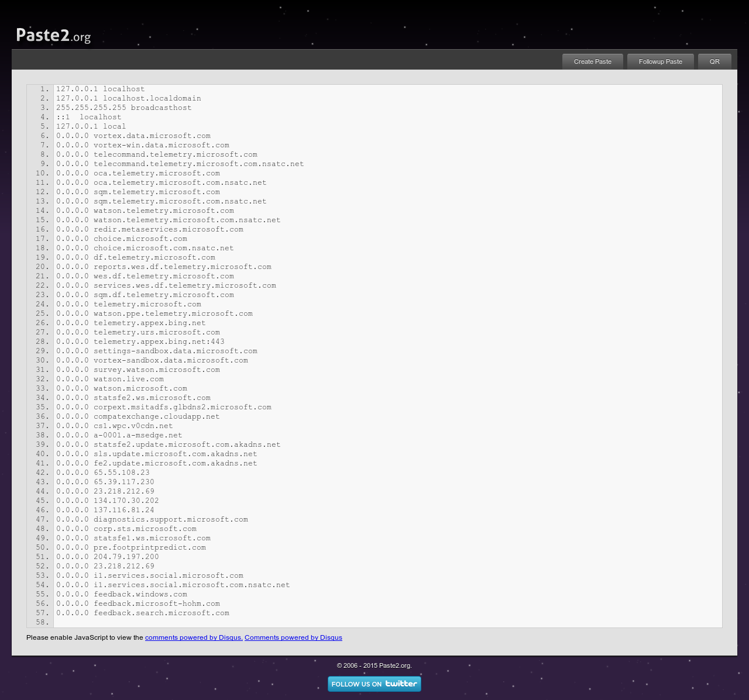Click 'fe2.update.microsoft.com.akadns.net' entry
Screen dimensions: 749x700
pyautogui.click(x=176, y=463)
